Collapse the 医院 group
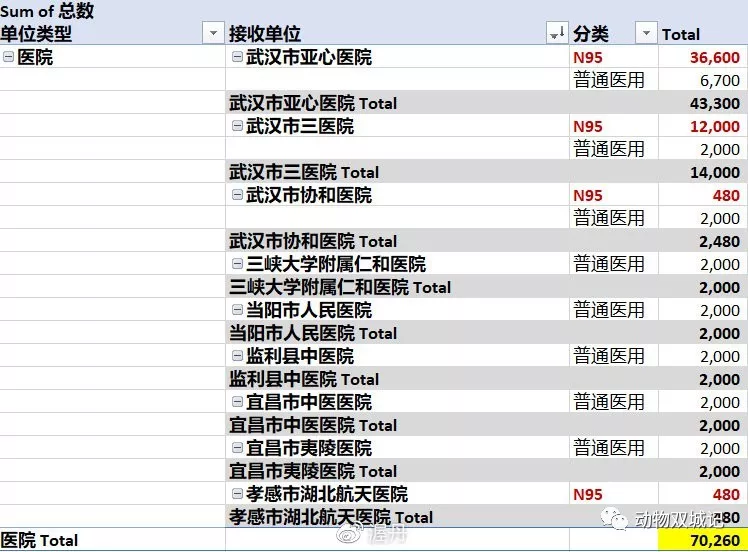 point(8,57)
